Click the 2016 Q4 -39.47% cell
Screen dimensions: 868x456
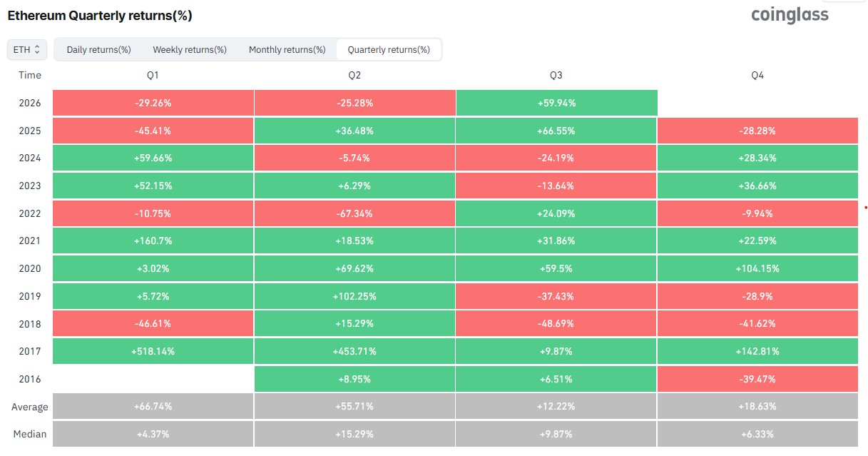(x=757, y=379)
